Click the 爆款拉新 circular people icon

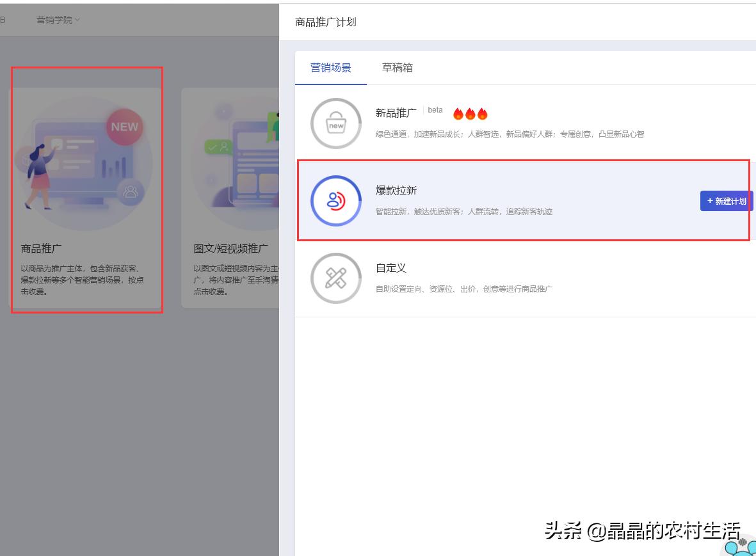335,200
